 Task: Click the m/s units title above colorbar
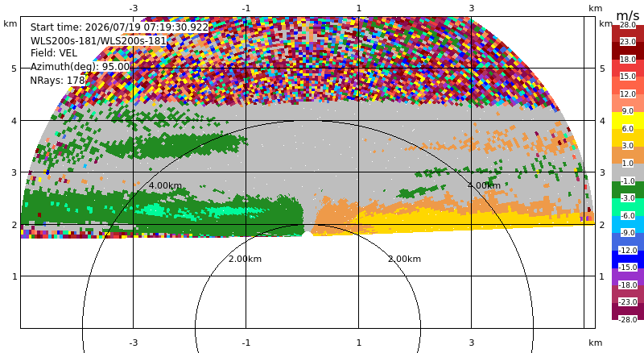(628, 16)
